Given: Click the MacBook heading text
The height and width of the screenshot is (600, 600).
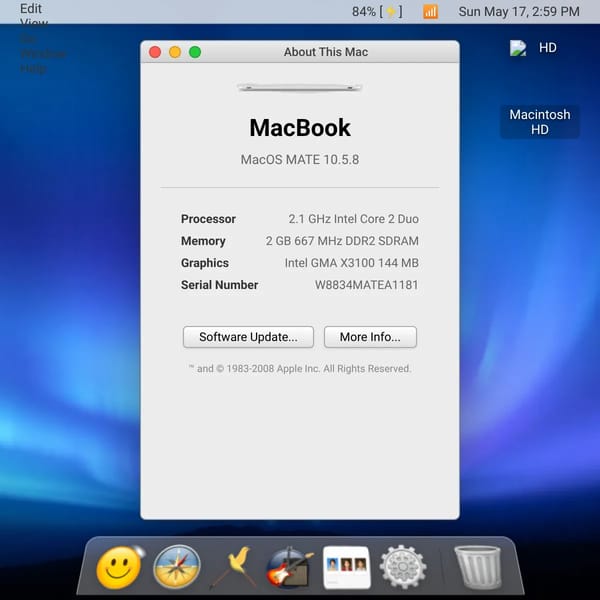Looking at the screenshot, I should point(300,127).
